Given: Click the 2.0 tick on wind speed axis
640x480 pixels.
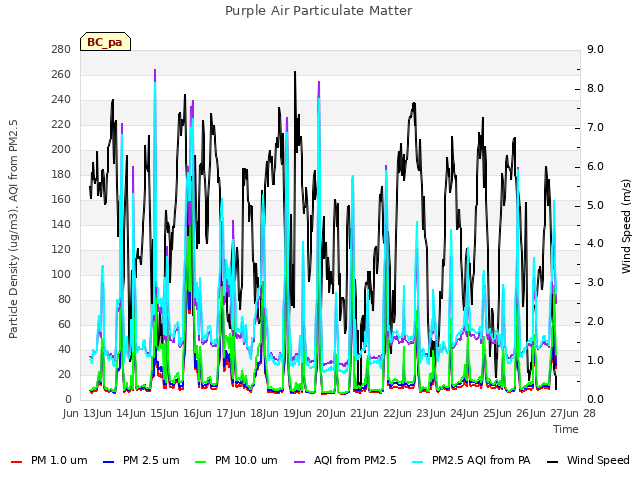Looking at the screenshot, I should (595, 322).
